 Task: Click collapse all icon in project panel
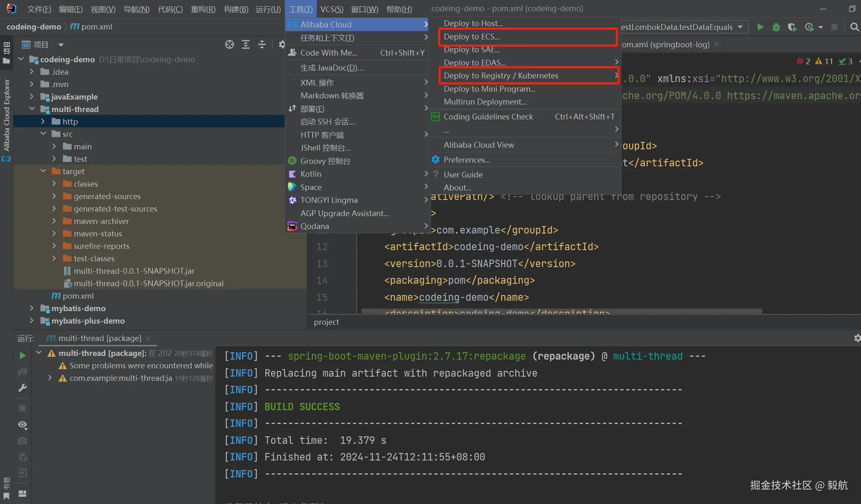click(262, 44)
